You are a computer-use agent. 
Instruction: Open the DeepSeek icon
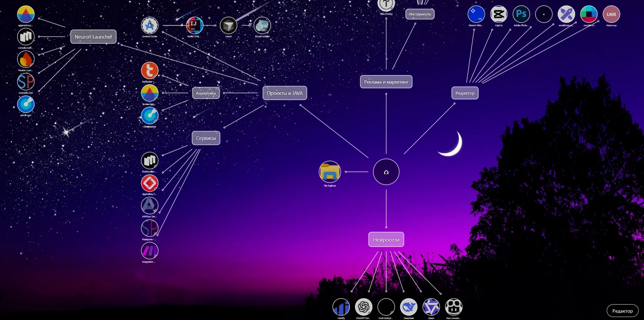click(409, 307)
